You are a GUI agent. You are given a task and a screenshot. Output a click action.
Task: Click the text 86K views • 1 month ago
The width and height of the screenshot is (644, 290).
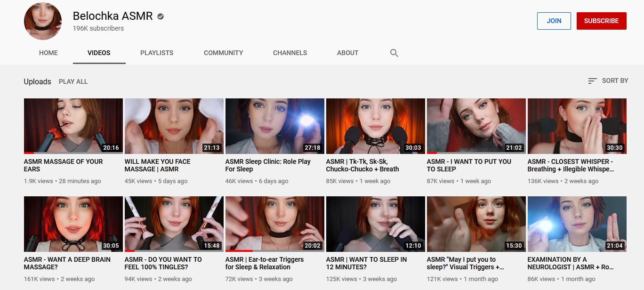[x=562, y=279]
